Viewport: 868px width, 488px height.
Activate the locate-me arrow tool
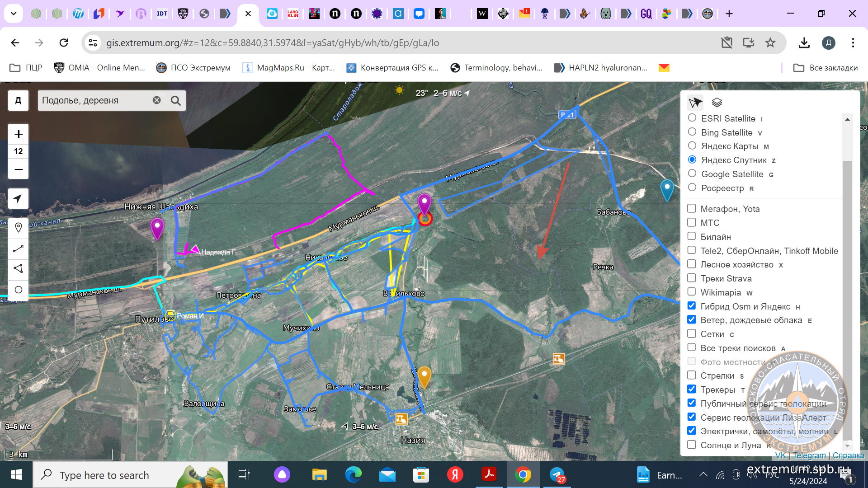tap(18, 199)
